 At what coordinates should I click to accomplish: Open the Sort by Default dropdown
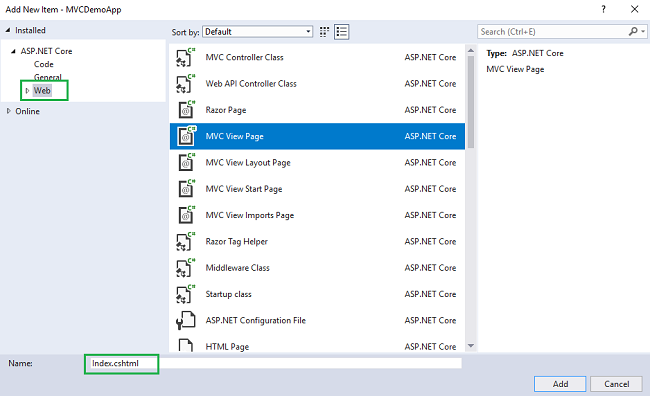click(257, 32)
